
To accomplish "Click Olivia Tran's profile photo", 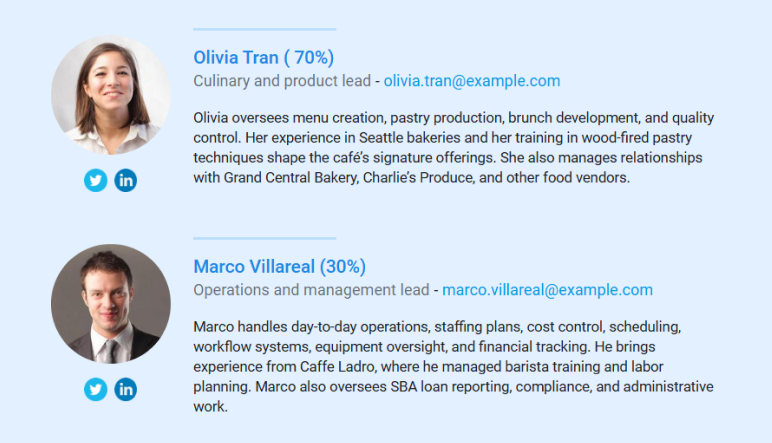I will pyautogui.click(x=110, y=95).
